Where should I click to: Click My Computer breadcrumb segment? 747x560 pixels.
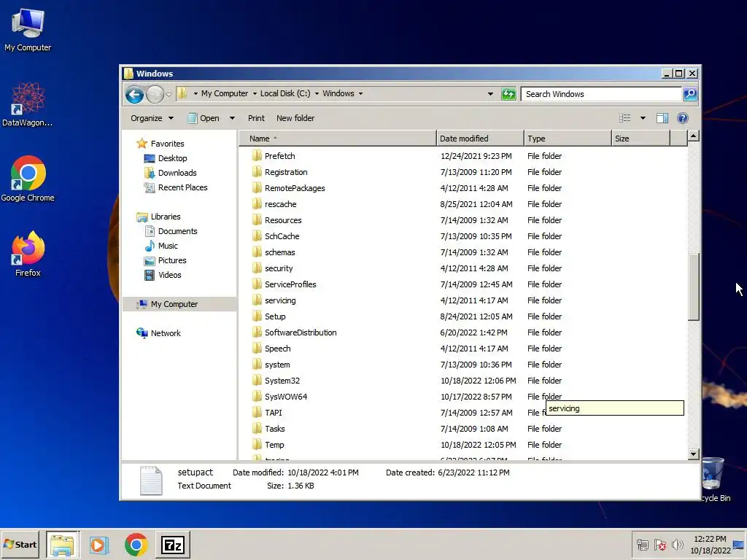[225, 94]
